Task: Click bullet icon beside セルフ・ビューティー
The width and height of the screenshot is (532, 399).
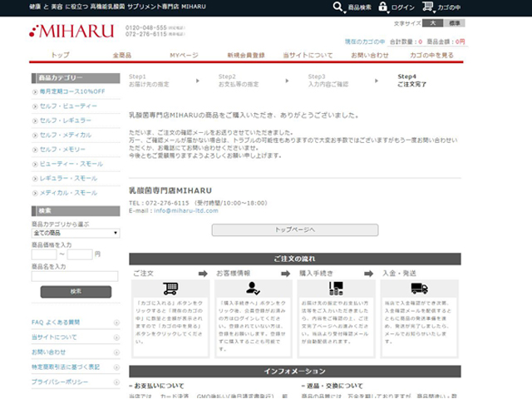Action: pyautogui.click(x=35, y=106)
